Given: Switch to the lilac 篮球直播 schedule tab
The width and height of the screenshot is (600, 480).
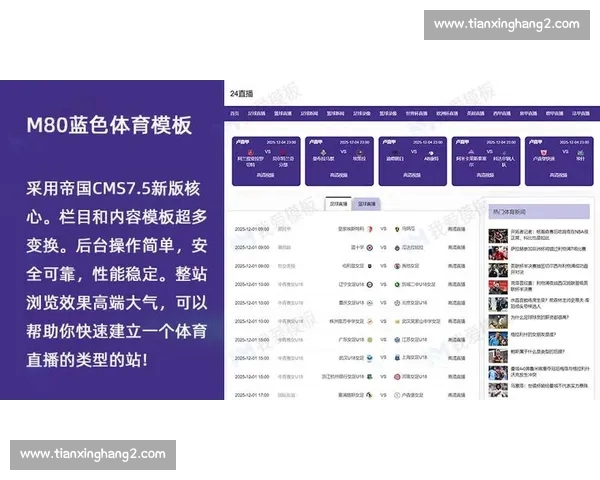Looking at the screenshot, I should point(367,204).
